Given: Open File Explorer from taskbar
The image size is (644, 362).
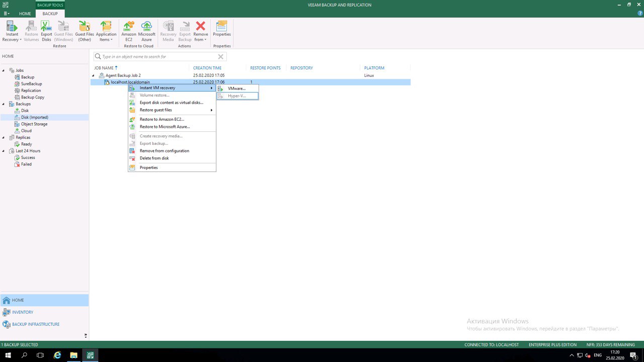Looking at the screenshot, I should click(73, 355).
